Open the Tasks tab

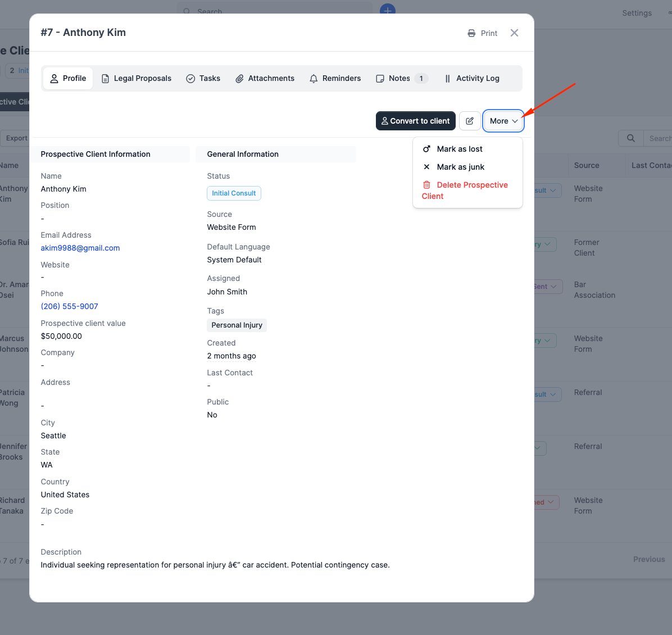(x=203, y=79)
